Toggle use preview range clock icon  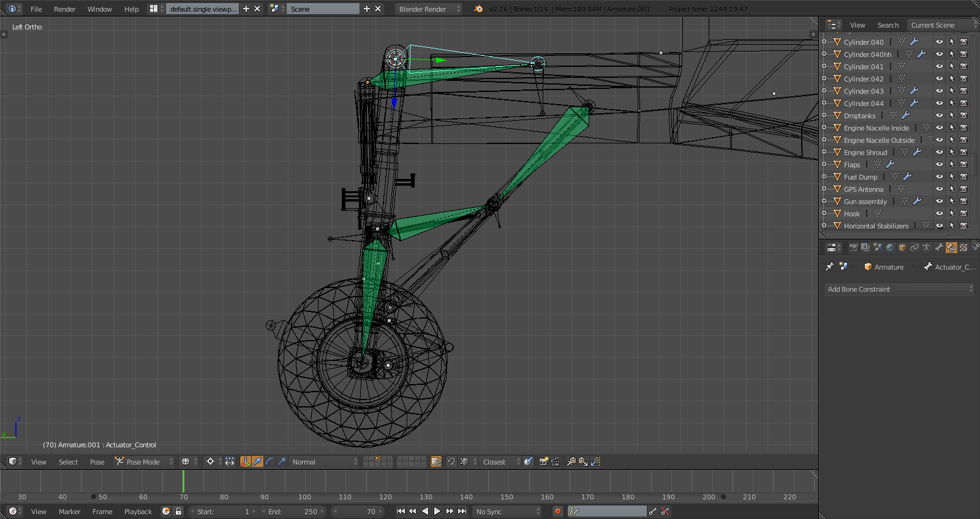166,511
